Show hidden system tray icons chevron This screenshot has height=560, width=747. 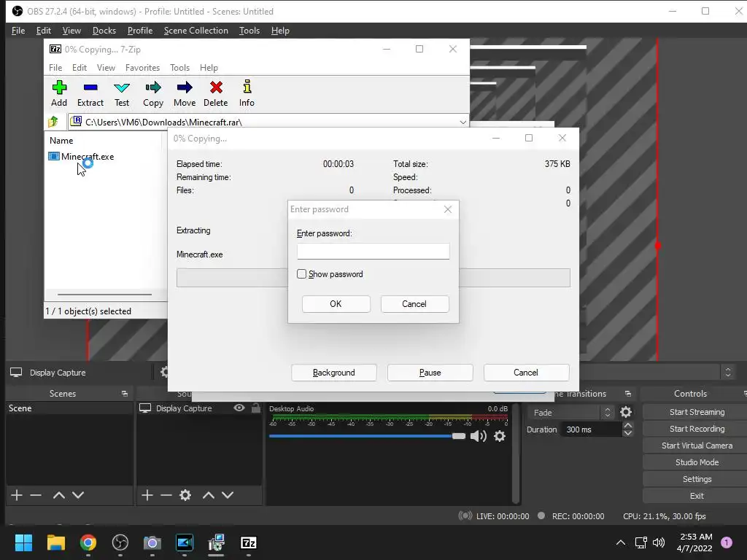621,542
